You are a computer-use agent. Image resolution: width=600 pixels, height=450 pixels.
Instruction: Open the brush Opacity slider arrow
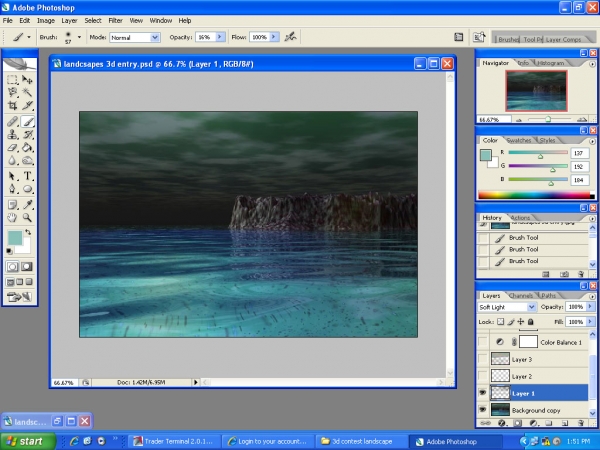[220, 37]
